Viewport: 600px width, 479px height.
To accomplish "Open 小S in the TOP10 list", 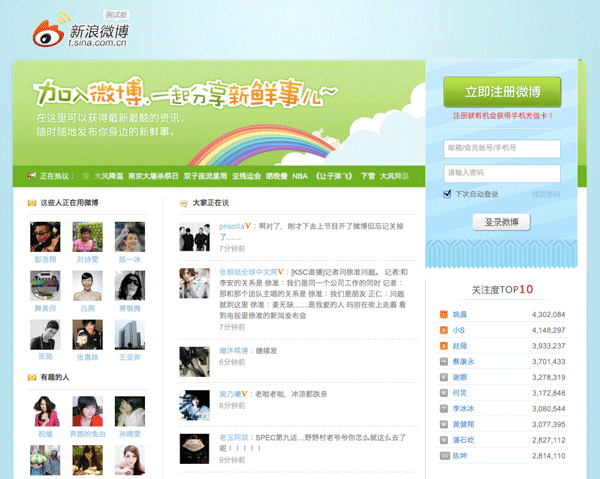I will [458, 330].
